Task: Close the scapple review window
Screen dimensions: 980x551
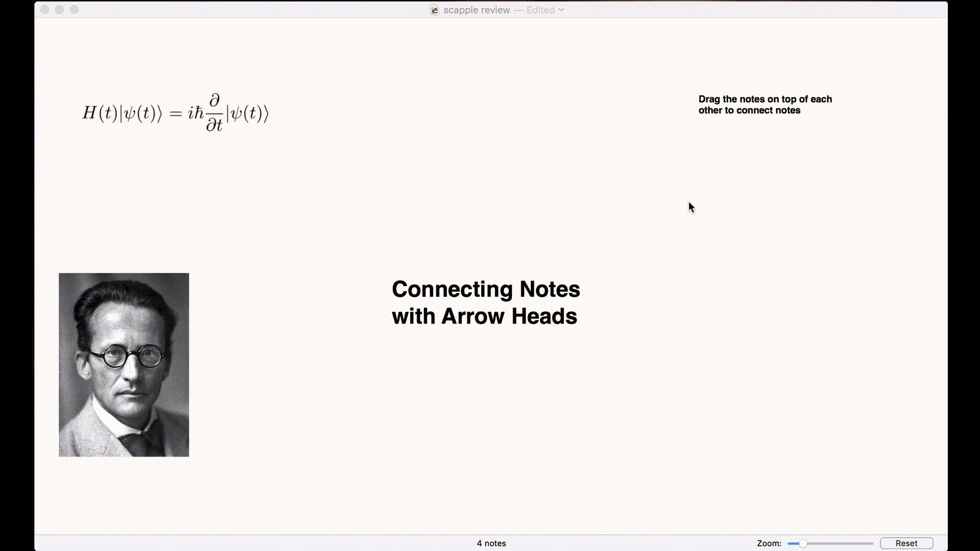Action: tap(45, 10)
